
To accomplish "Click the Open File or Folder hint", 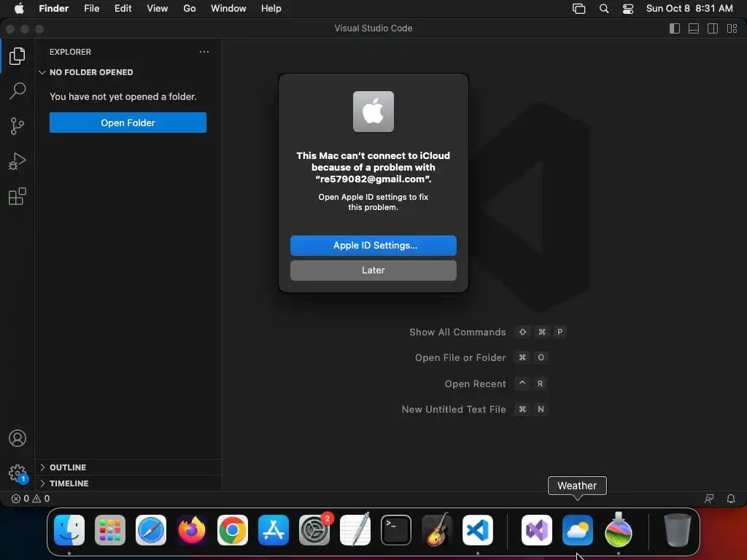I will coord(481,357).
